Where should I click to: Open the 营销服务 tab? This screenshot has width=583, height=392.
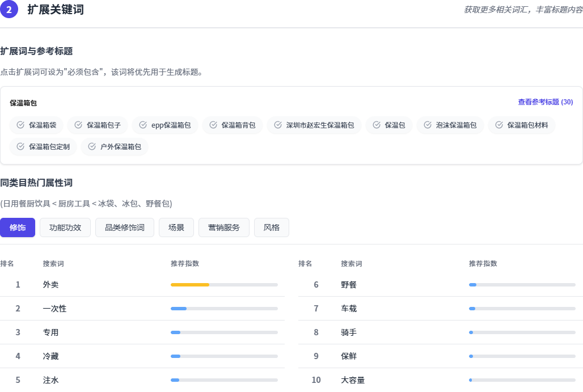[x=224, y=227]
